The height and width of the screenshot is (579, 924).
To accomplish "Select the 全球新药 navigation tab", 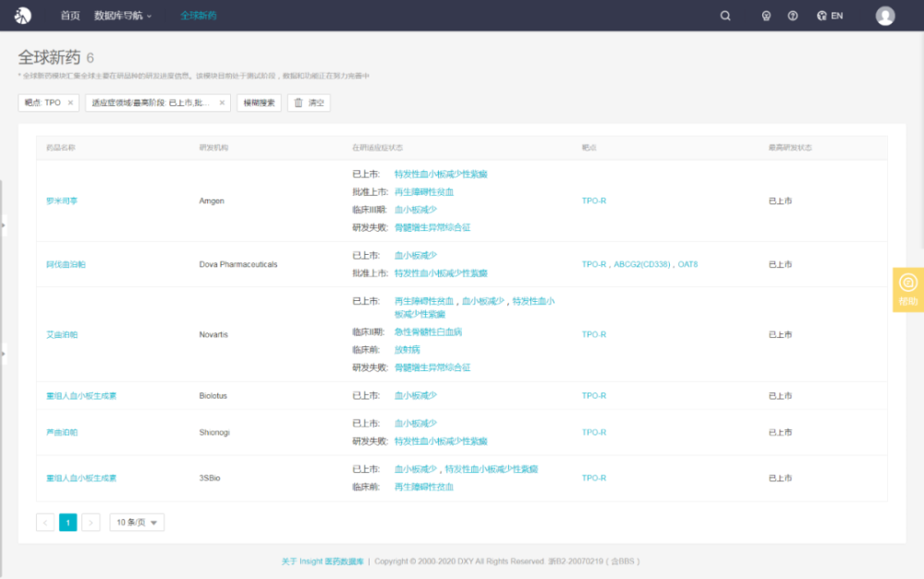I will point(198,16).
